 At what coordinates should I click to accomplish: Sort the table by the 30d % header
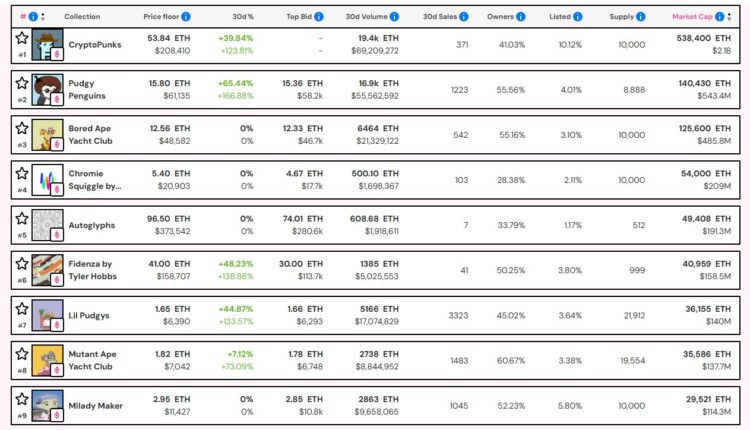[x=243, y=17]
